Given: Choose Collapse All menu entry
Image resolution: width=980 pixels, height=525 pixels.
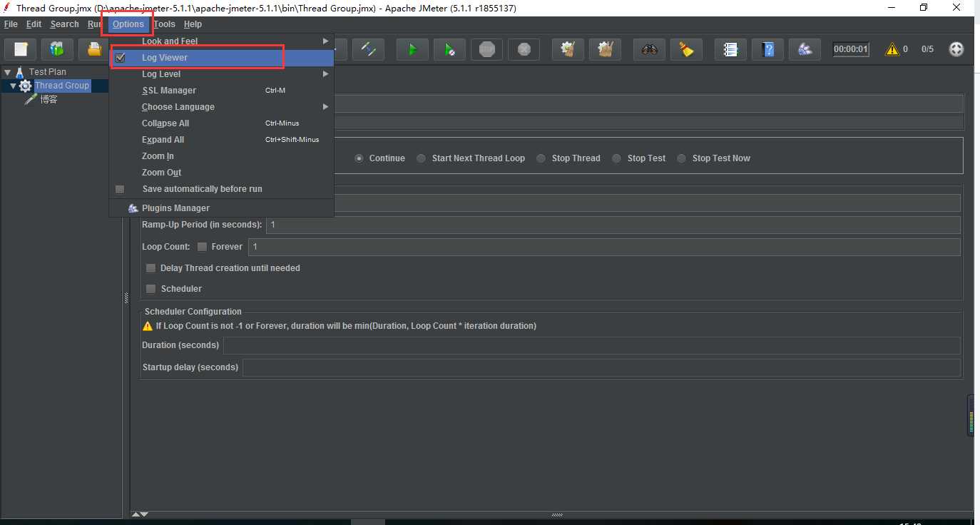Looking at the screenshot, I should 221,123.
